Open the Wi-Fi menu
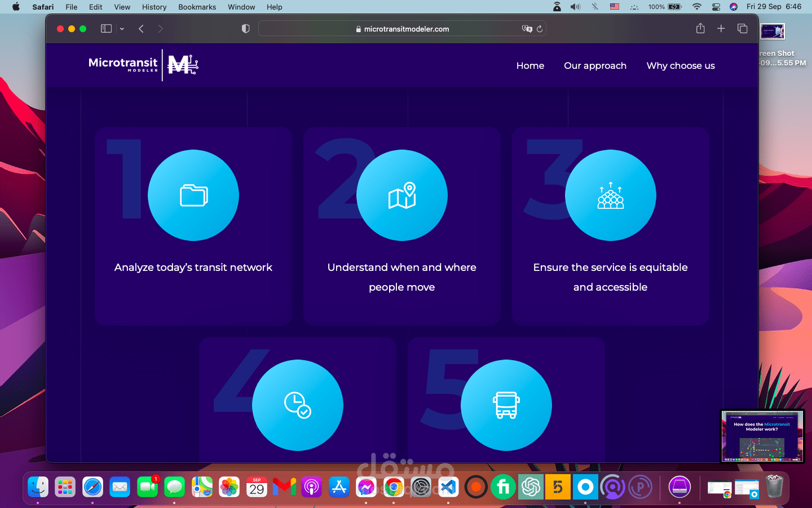Image resolution: width=812 pixels, height=508 pixels. point(697,7)
